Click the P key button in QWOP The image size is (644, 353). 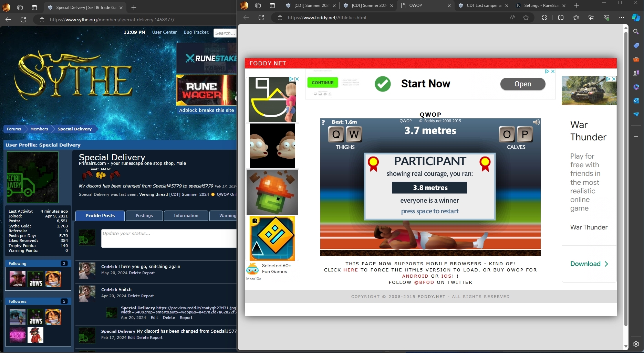tap(525, 135)
